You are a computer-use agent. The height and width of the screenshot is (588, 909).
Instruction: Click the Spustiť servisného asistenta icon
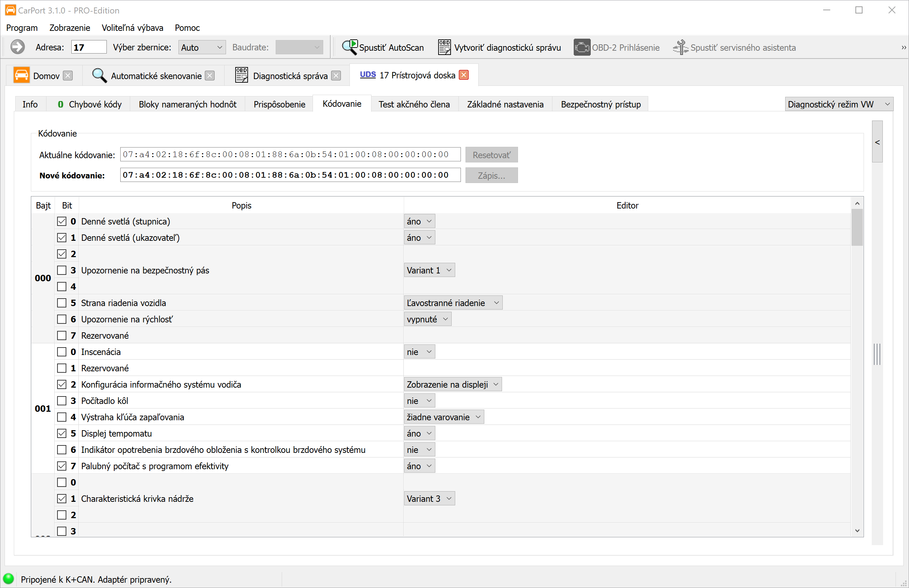coord(680,48)
